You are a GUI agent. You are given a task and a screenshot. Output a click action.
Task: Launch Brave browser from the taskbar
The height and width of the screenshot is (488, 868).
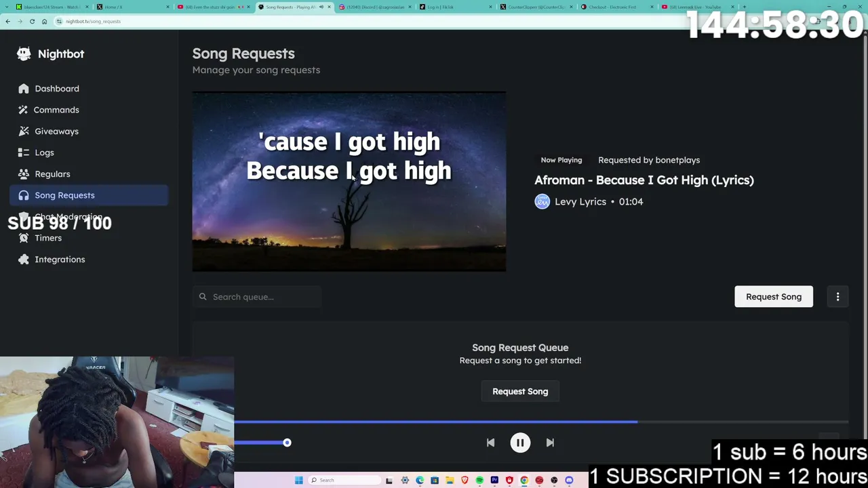click(465, 480)
